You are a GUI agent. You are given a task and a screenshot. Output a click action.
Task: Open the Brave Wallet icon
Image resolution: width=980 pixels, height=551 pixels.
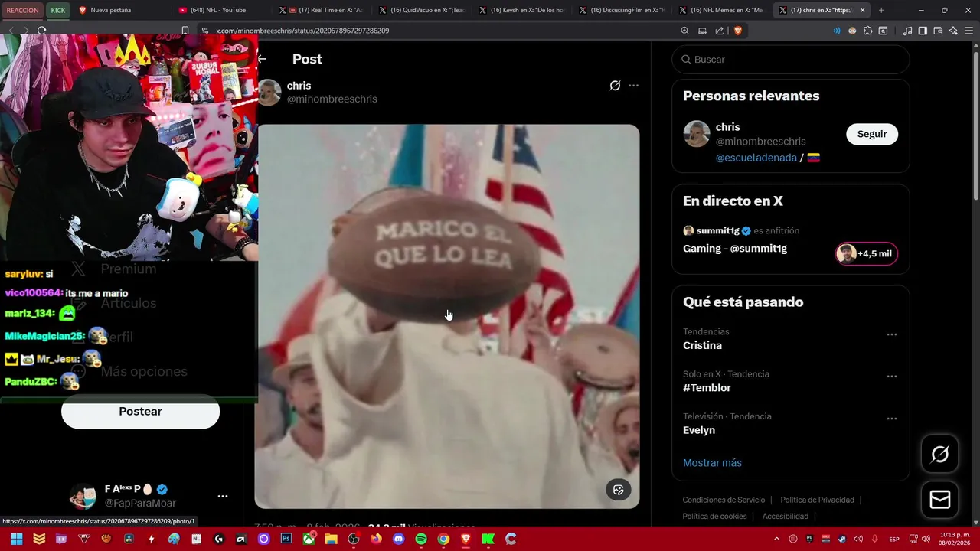(x=938, y=31)
